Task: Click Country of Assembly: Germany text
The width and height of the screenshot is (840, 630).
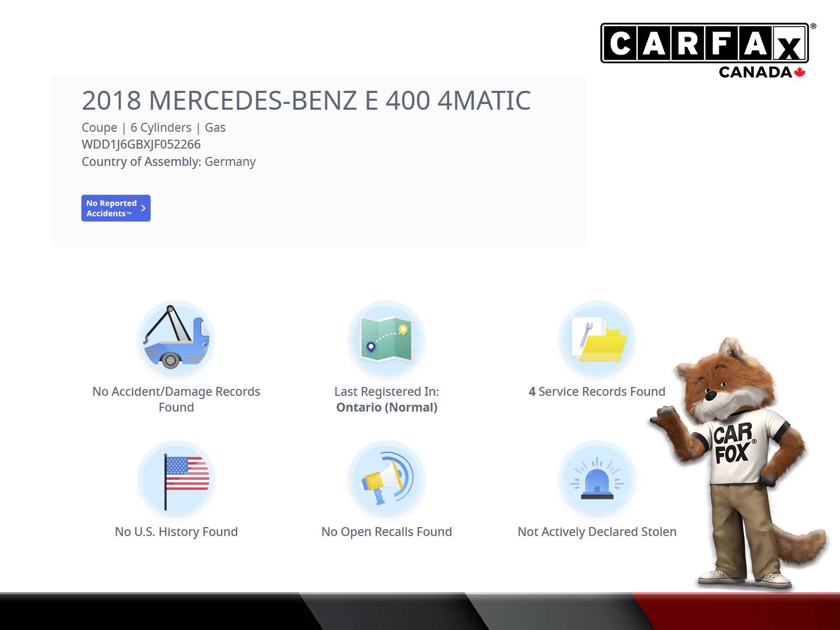Action: tap(169, 162)
